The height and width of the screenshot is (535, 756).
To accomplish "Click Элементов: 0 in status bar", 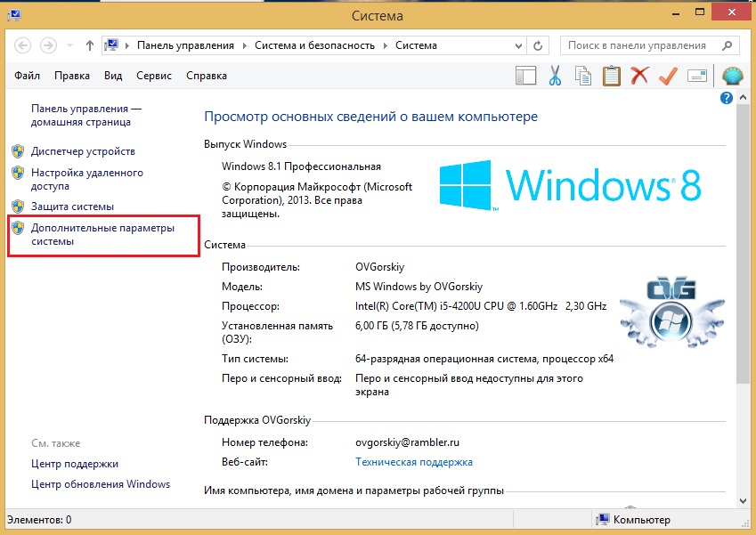I will [39, 520].
